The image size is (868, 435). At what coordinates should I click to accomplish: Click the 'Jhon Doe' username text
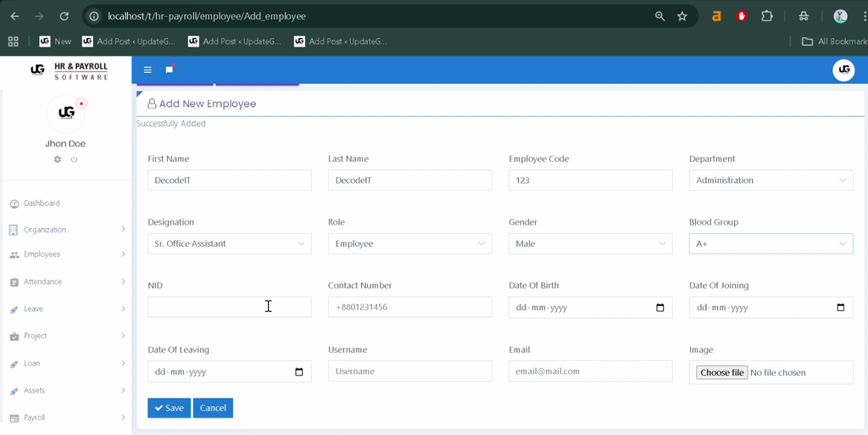[65, 144]
